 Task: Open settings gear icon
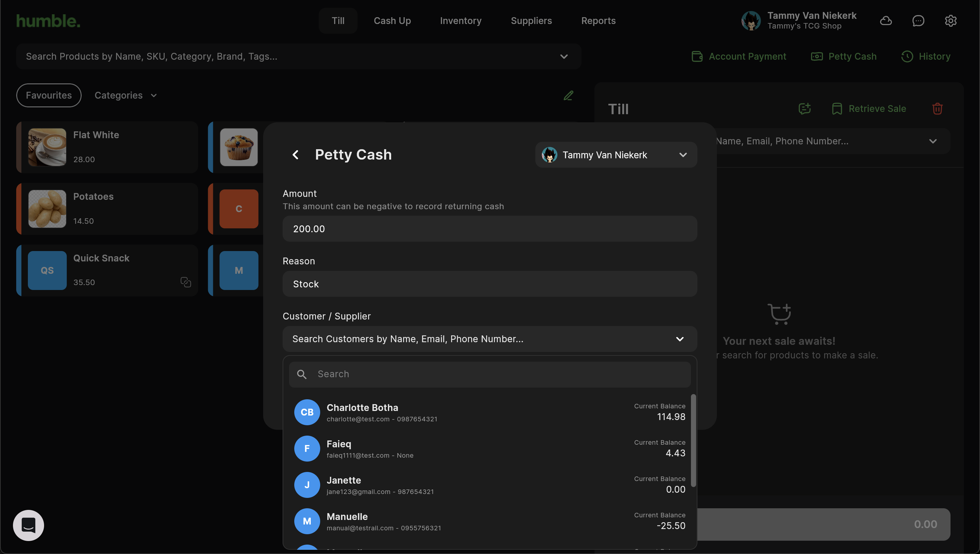950,20
